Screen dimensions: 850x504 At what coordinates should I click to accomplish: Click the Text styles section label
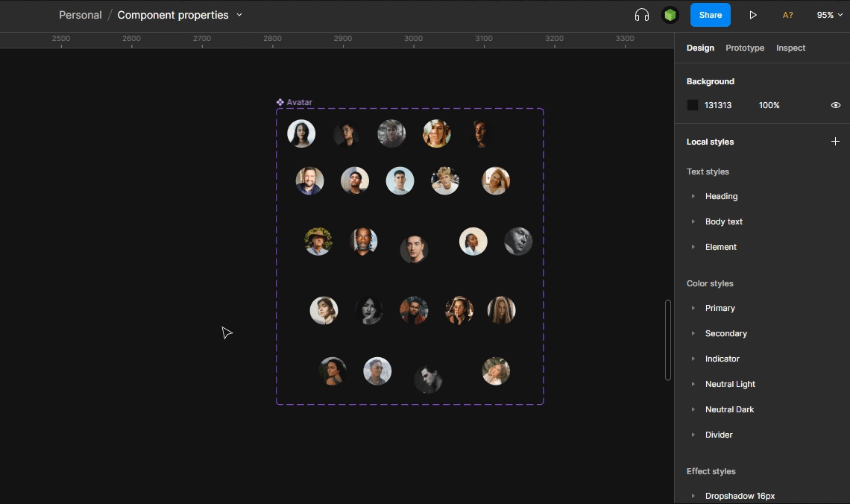coord(708,171)
